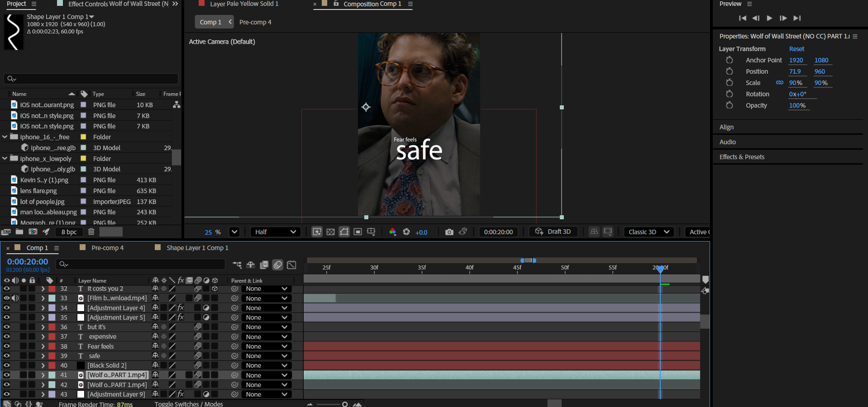Screen dimensions: 868x407
Task: Create a new folder in the Project panel
Action: pyautogui.click(x=19, y=232)
